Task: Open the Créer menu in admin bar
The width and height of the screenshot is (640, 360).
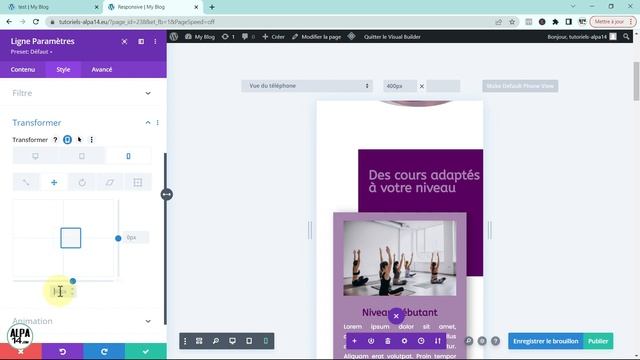Action: (x=273, y=37)
